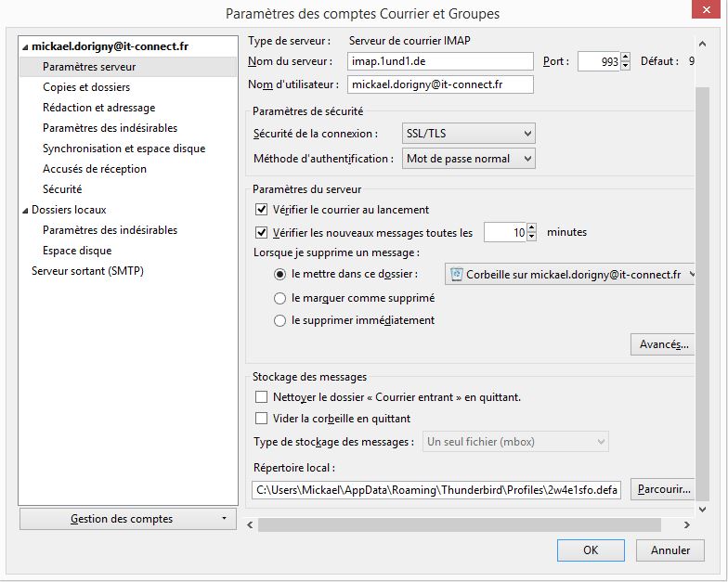Increase the Port value with up arrow
Viewport: 728px width, 582px height.
point(626,58)
